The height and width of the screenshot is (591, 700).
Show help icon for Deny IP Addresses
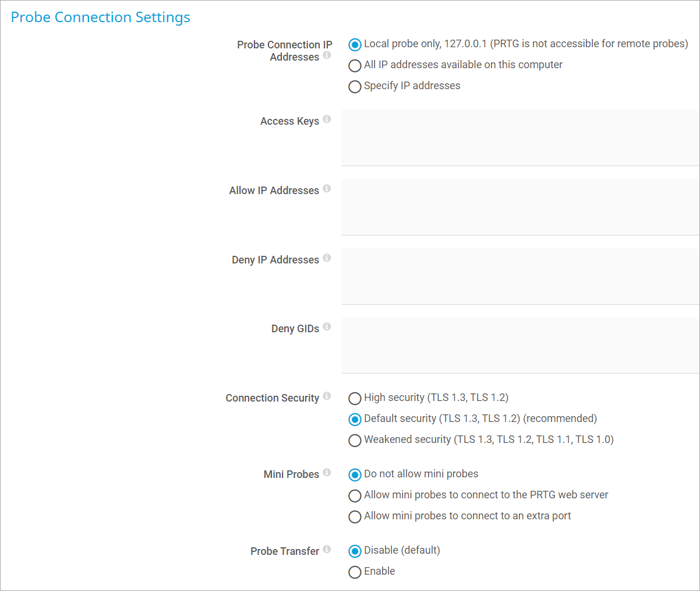[x=327, y=258]
